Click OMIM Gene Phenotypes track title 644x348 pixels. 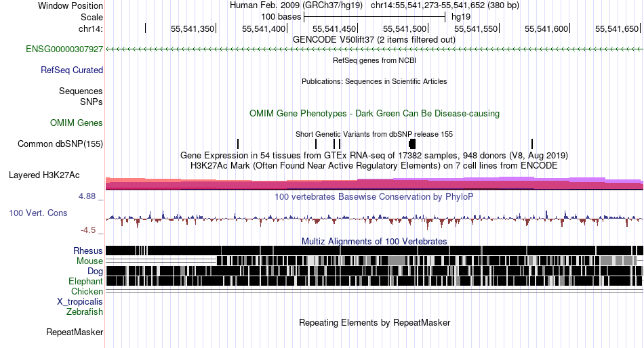pos(374,113)
